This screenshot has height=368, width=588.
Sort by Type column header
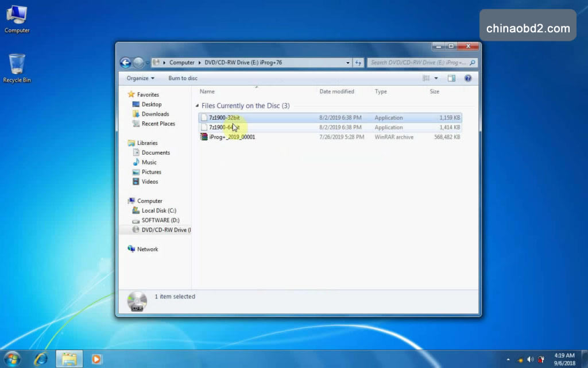(381, 91)
